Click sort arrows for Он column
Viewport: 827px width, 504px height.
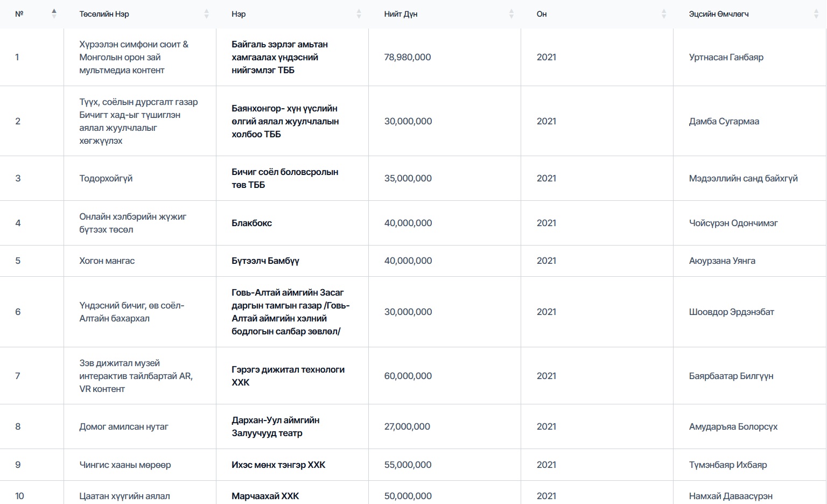pyautogui.click(x=663, y=14)
